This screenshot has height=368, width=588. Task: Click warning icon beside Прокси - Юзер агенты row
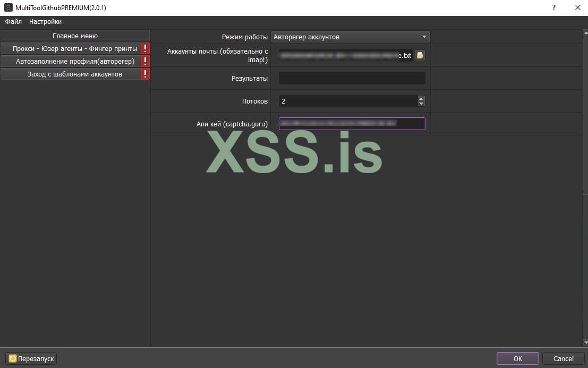pos(145,48)
